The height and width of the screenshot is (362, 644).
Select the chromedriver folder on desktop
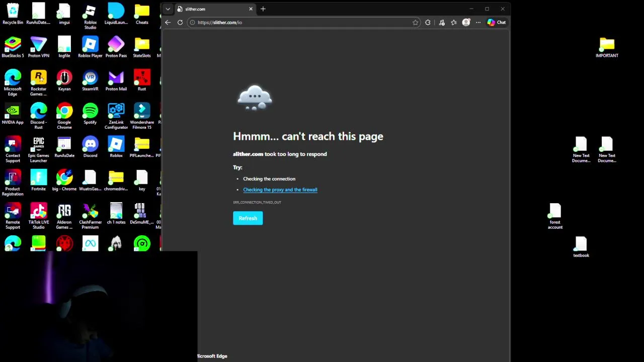point(116,180)
